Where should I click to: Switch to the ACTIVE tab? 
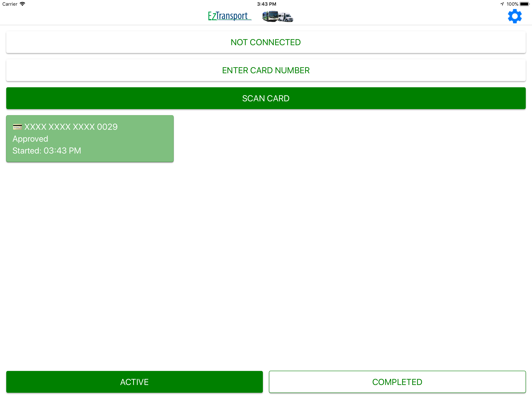click(134, 382)
